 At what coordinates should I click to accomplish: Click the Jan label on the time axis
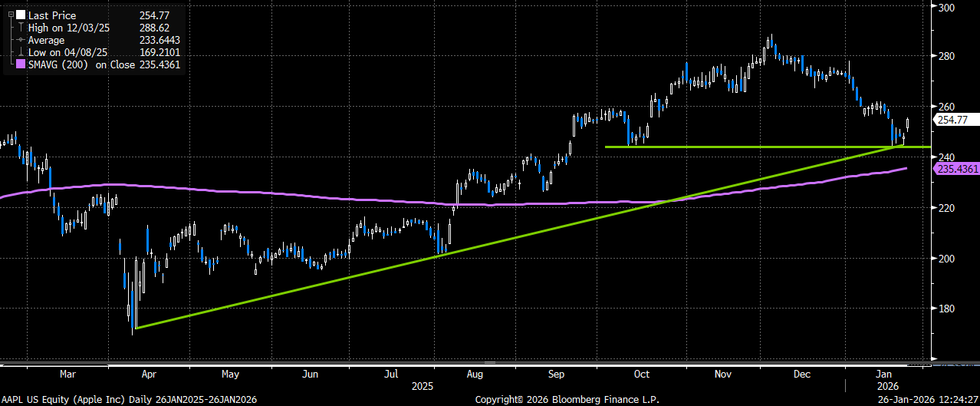[x=885, y=375]
